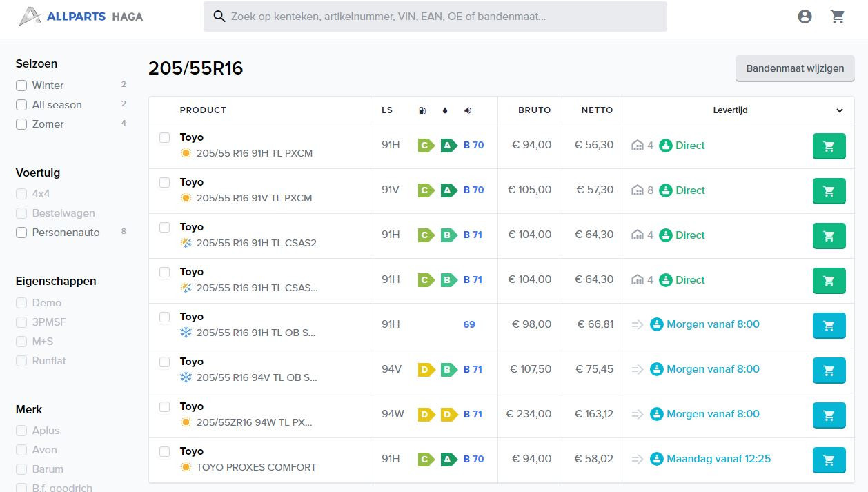Click Direct delivery icon in 91V PXCM row
Viewport: 868px width, 492px height.
click(666, 190)
